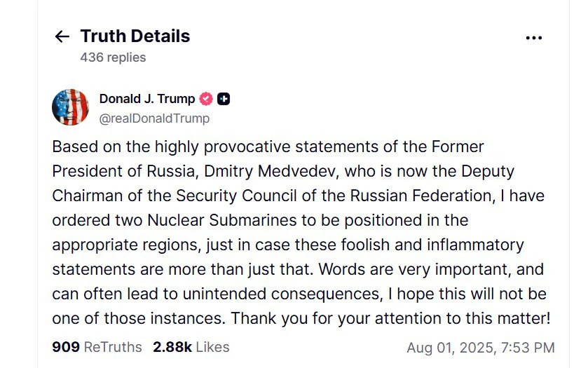Show the 2.88k Likes list

coord(191,347)
